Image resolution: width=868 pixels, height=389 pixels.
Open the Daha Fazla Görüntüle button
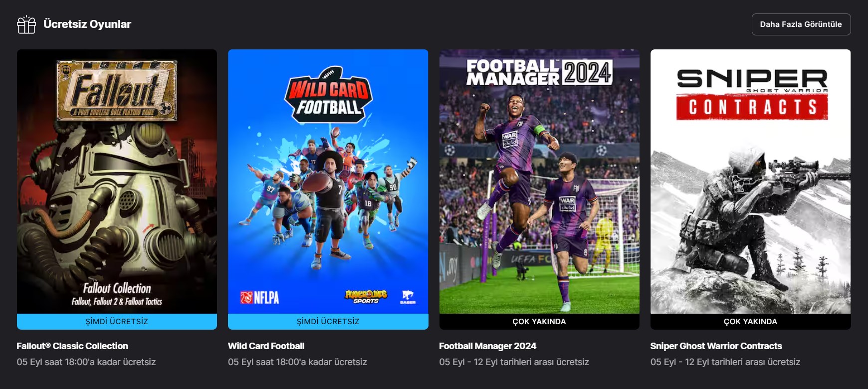tap(801, 24)
